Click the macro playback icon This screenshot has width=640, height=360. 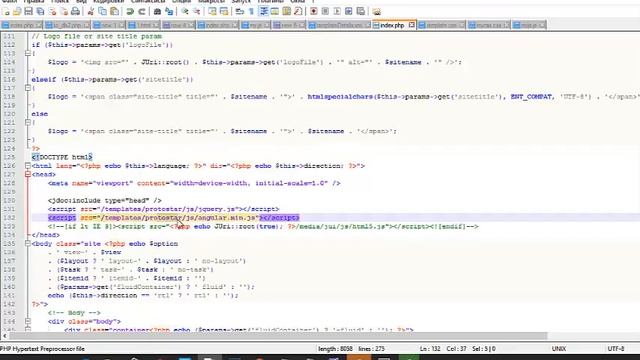point(337,11)
